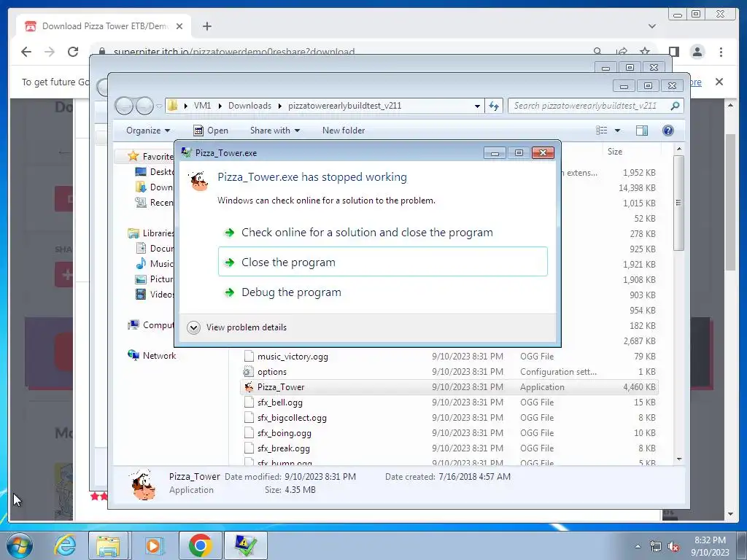This screenshot has height=560, width=747.
Task: Click New folder in Explorer toolbar
Action: click(x=344, y=131)
